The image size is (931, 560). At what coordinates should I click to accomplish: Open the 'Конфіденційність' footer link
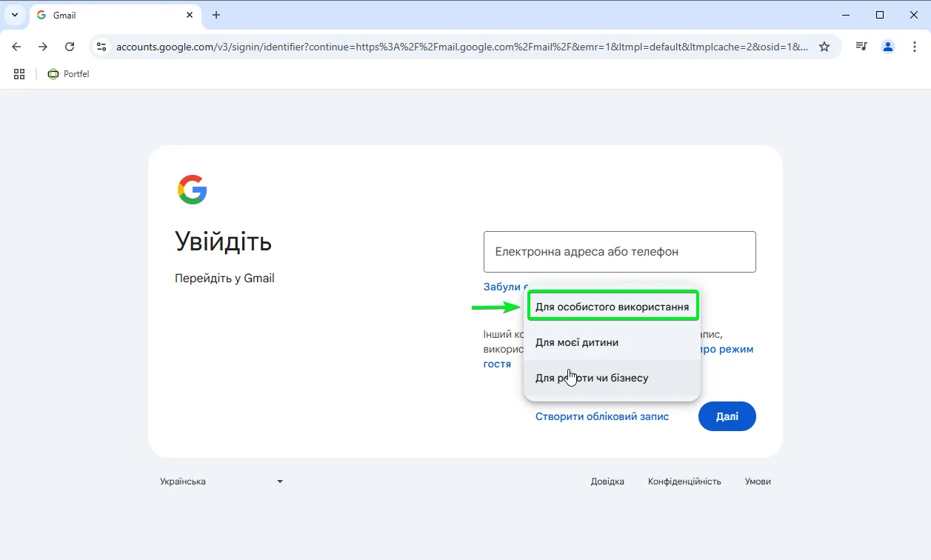[684, 481]
